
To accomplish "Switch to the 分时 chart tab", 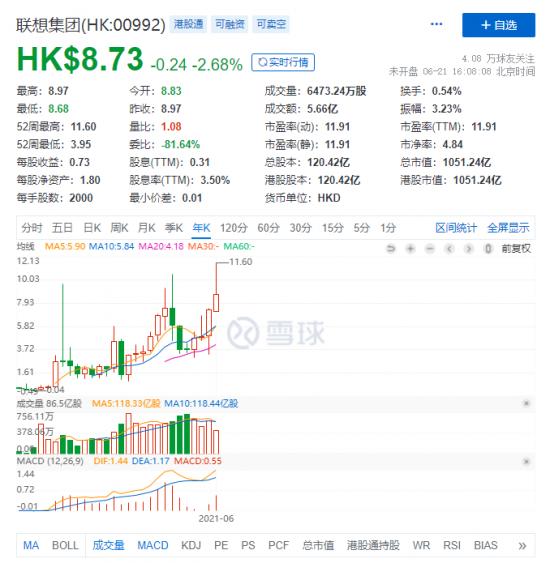I will coord(32,228).
